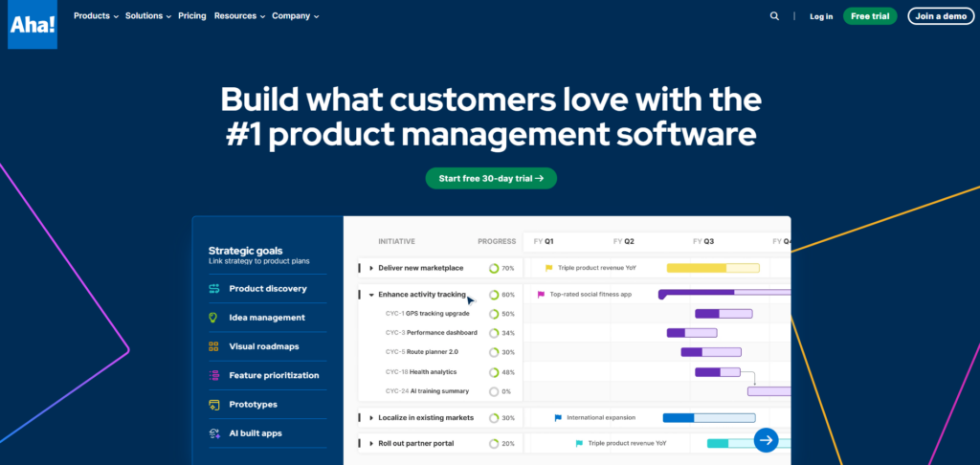This screenshot has width=980, height=465.
Task: Open the Solutions dropdown menu
Action: pyautogui.click(x=148, y=15)
